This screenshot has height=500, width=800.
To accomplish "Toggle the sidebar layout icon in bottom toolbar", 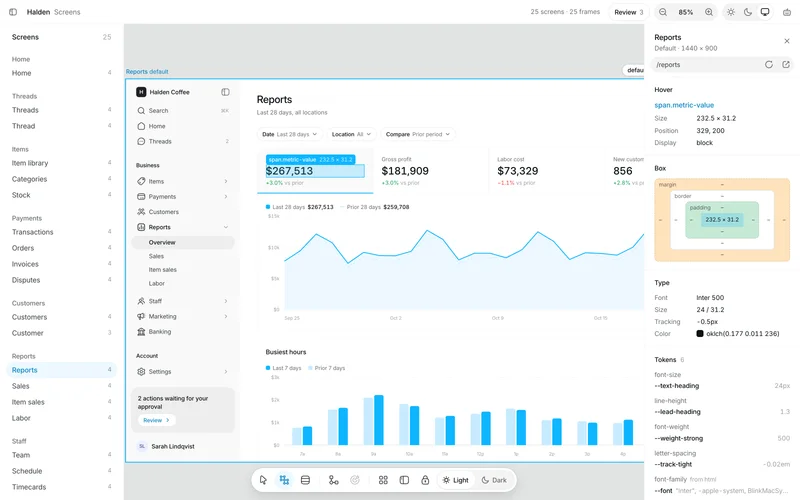I will 404,480.
